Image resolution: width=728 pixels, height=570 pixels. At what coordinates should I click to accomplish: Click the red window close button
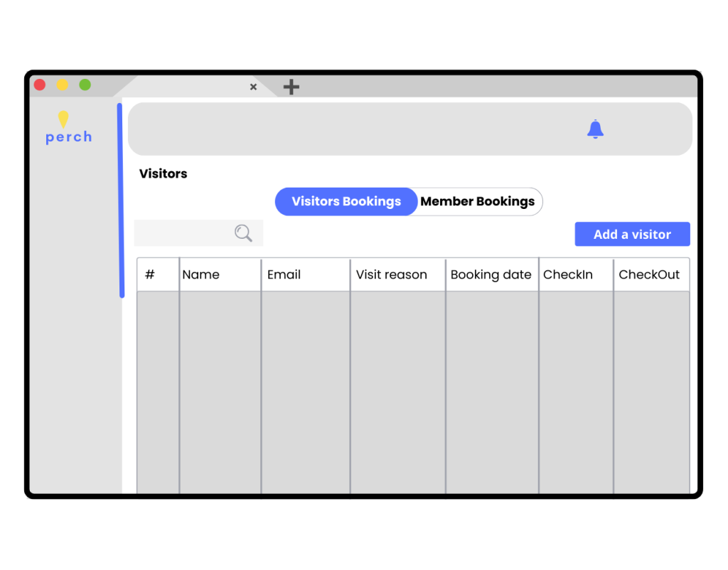click(x=40, y=85)
